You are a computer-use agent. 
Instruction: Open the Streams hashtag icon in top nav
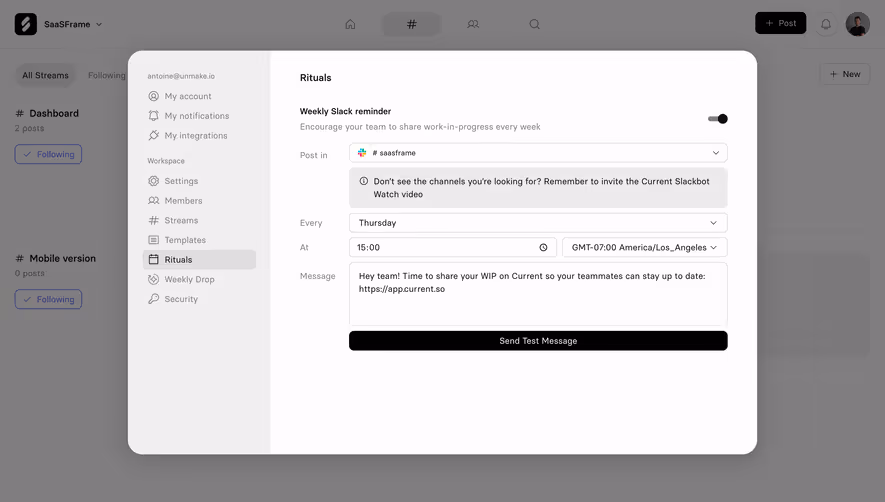pyautogui.click(x=412, y=24)
